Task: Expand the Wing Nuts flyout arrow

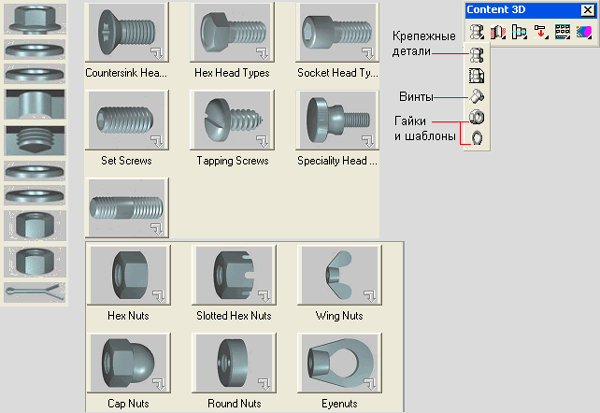Action: [x=368, y=298]
